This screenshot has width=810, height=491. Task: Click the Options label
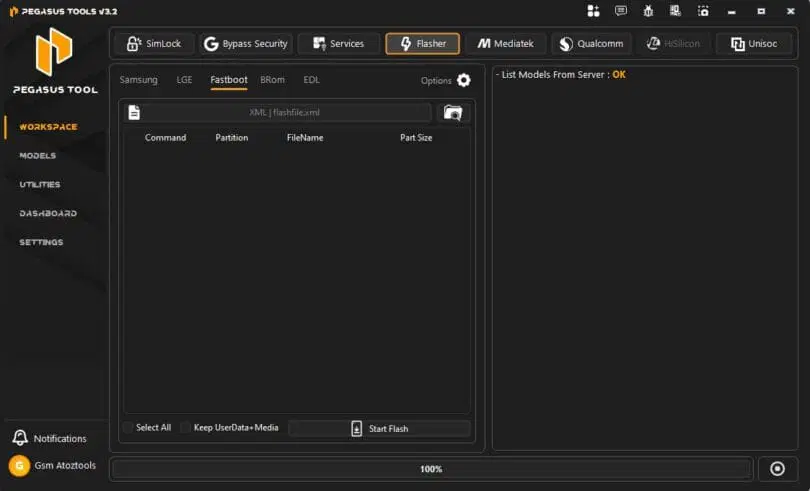click(x=436, y=81)
